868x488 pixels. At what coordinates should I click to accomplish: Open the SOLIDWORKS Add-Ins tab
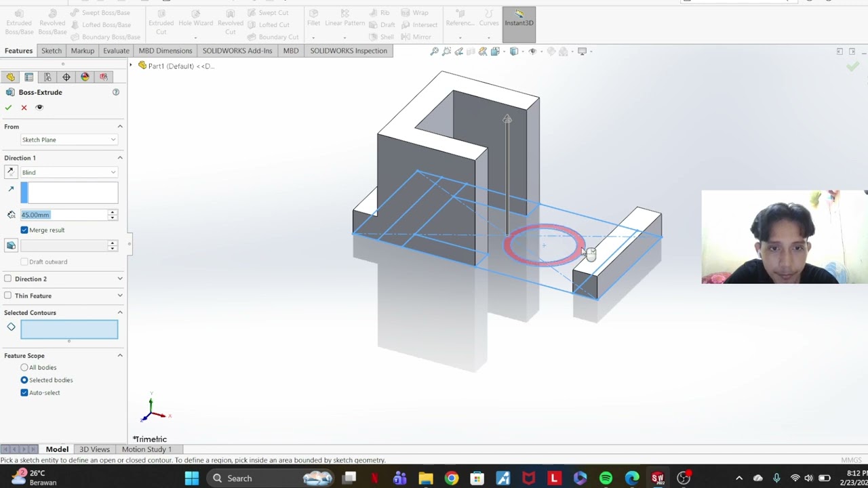click(x=237, y=51)
